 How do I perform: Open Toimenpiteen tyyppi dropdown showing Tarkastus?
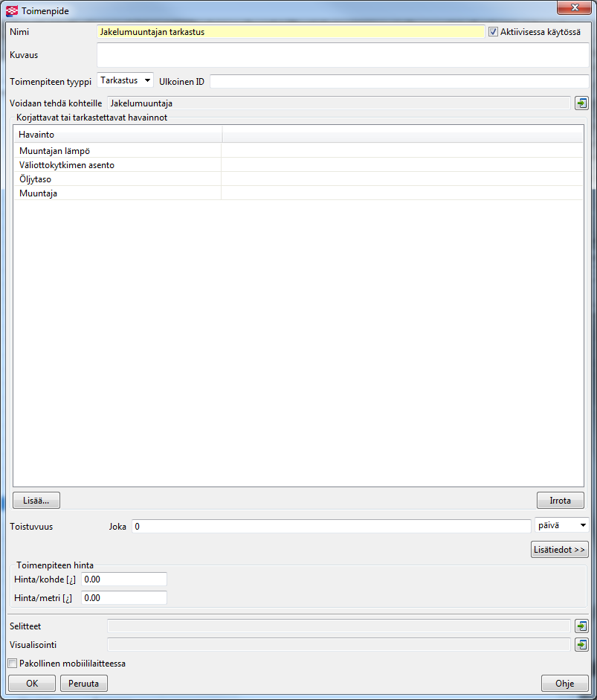[x=125, y=80]
